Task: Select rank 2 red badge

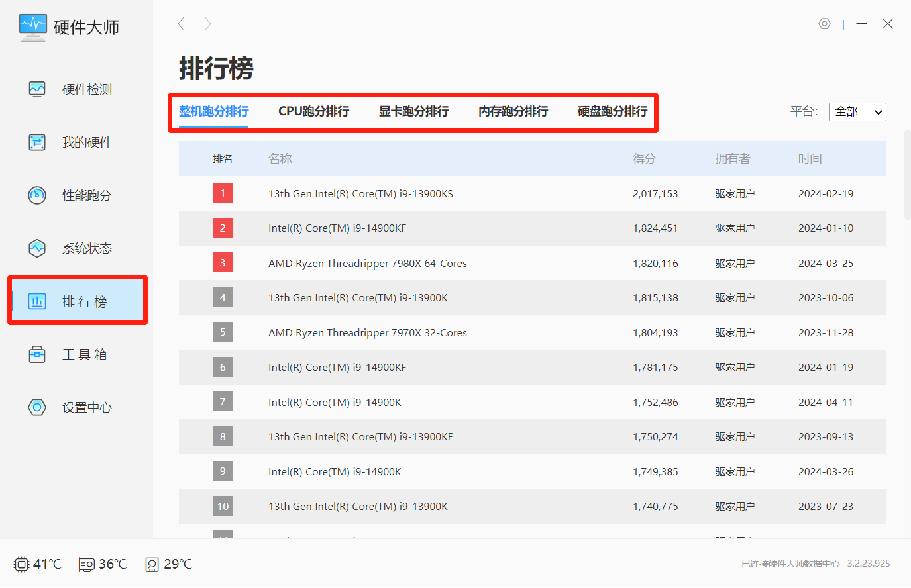Action: (223, 228)
